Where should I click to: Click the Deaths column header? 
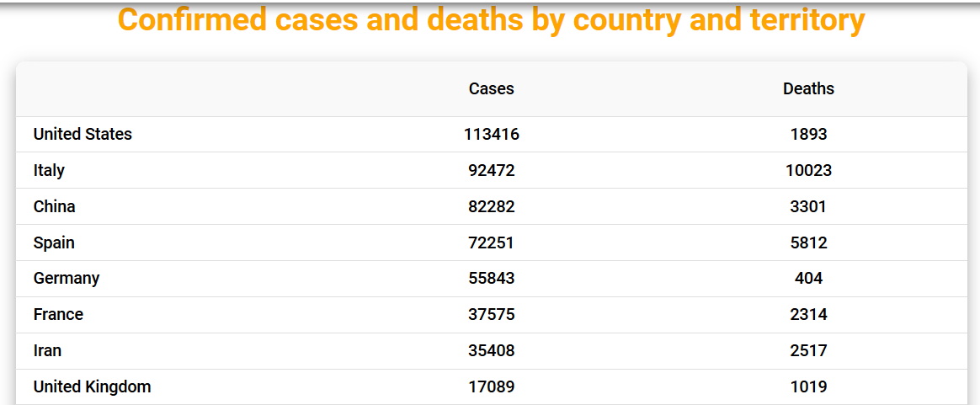pos(808,88)
